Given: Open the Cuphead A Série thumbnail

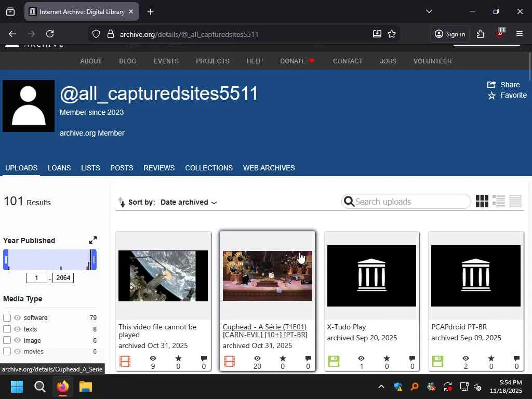Looking at the screenshot, I should [268, 276].
